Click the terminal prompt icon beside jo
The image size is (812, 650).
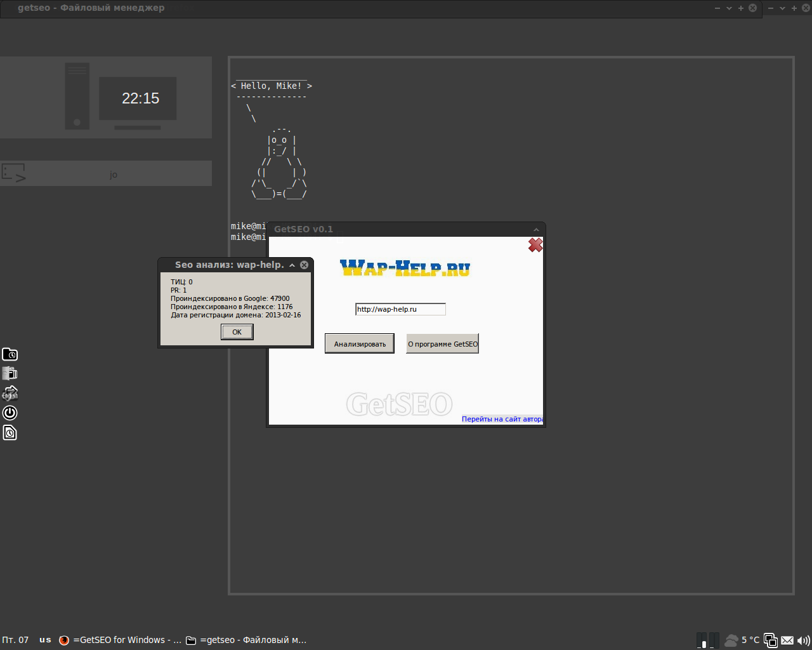point(14,173)
